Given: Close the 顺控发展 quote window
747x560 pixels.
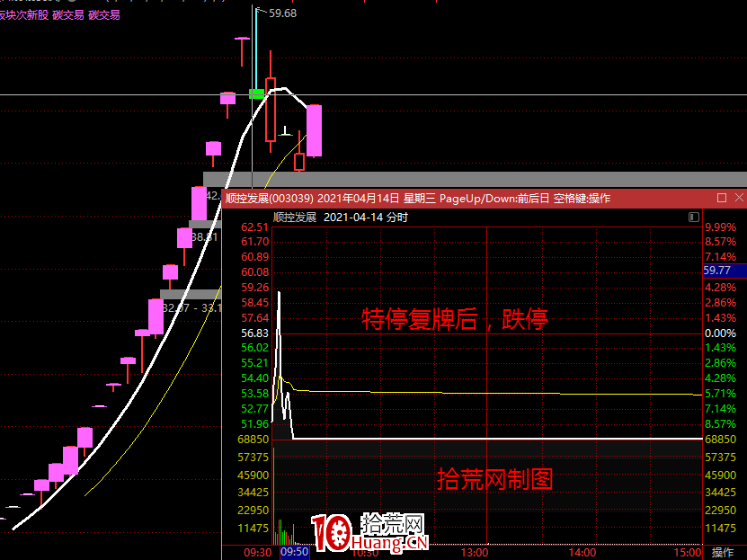Looking at the screenshot, I should [741, 198].
